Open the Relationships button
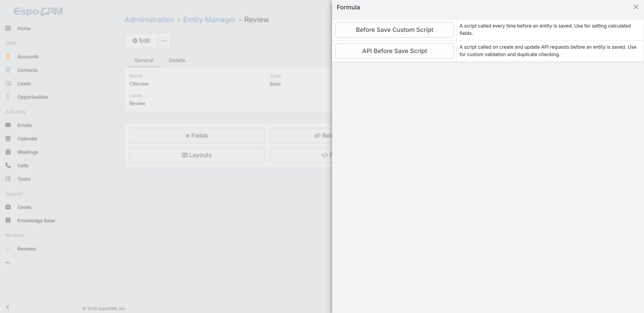Image resolution: width=644 pixels, height=313 pixels. tap(301, 136)
